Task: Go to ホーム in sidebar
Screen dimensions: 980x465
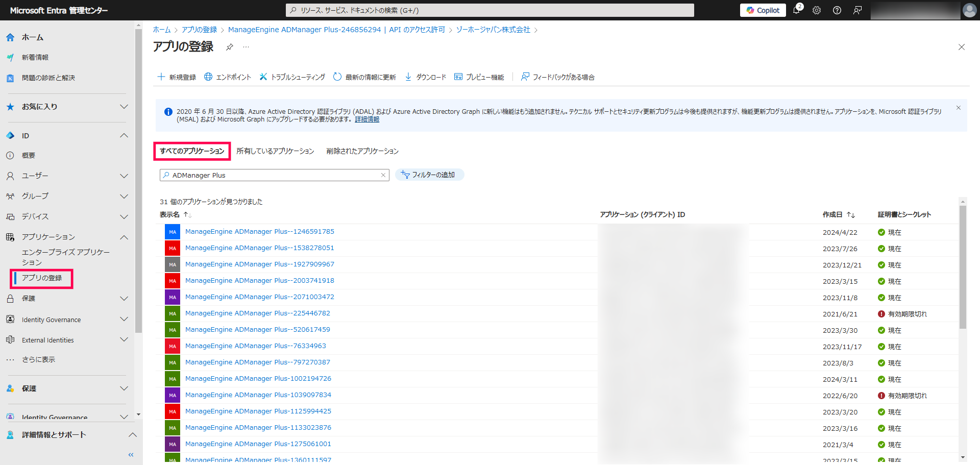Action: point(33,37)
